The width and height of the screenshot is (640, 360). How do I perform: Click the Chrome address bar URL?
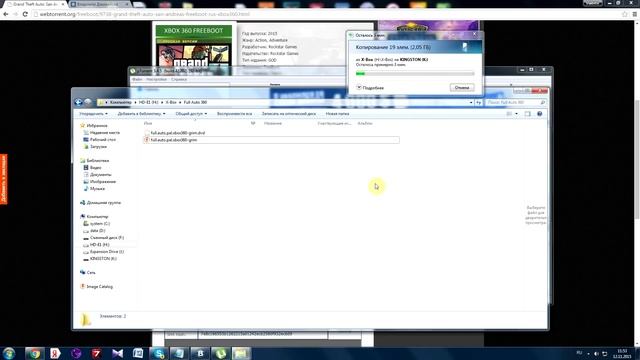click(x=144, y=14)
